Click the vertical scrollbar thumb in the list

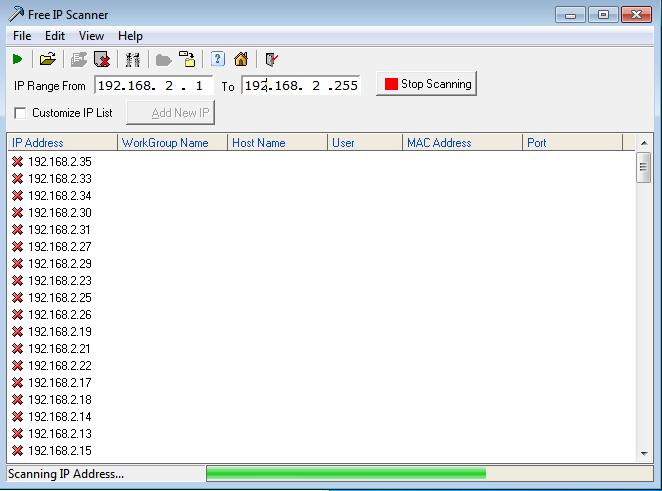click(x=643, y=167)
